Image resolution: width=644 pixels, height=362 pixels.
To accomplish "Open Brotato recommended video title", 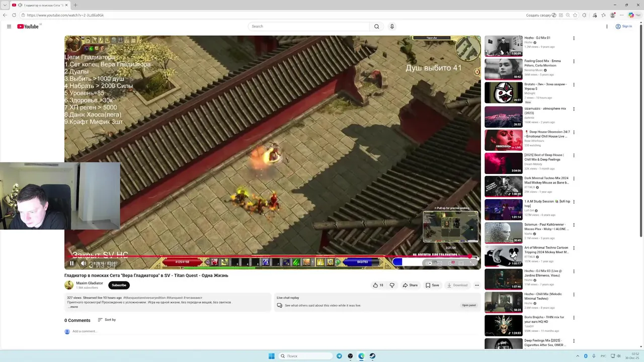I will coord(545,86).
